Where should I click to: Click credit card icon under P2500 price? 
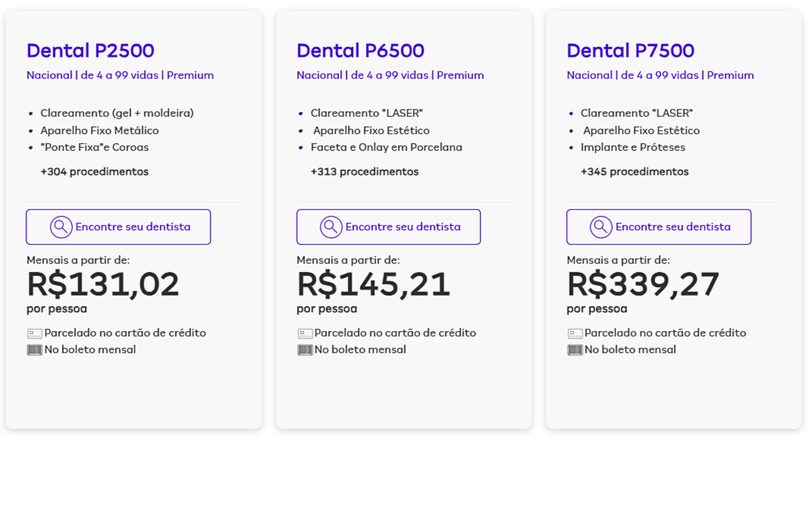click(34, 333)
